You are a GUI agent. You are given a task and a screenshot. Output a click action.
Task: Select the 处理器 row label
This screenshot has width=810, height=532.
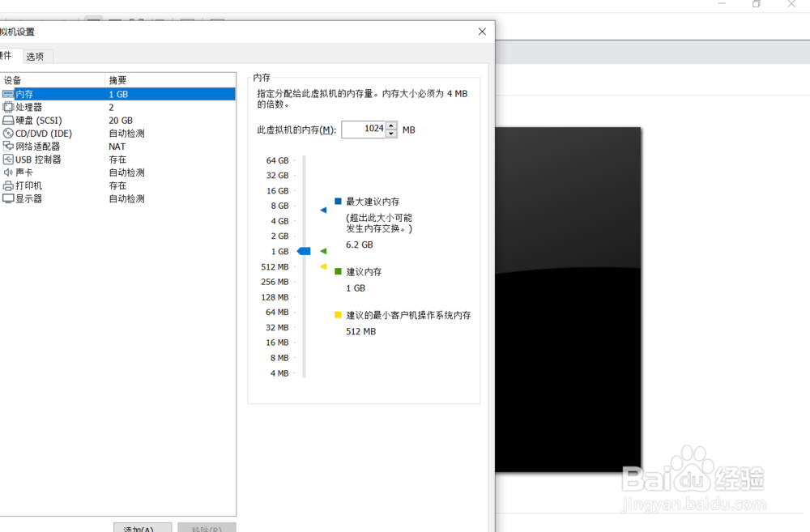[29, 107]
